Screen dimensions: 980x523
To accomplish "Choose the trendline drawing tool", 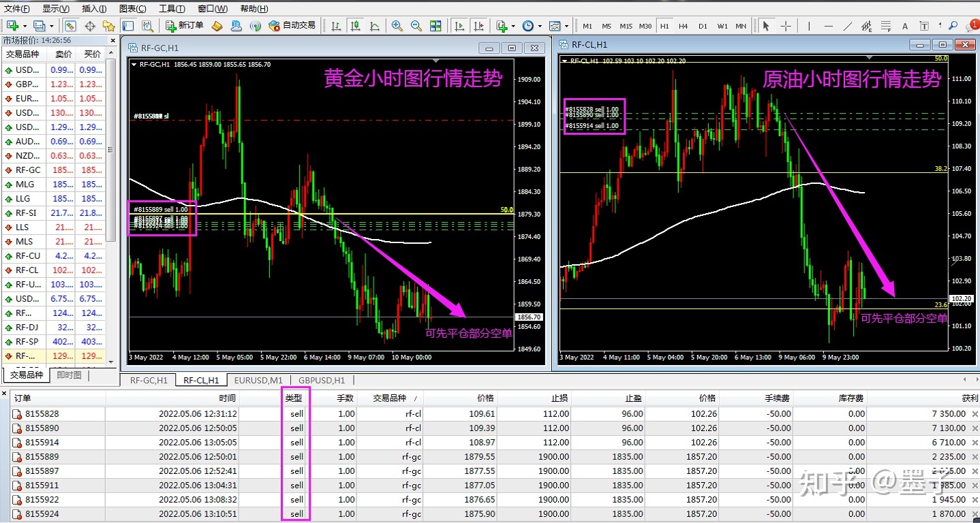I will click(x=848, y=26).
